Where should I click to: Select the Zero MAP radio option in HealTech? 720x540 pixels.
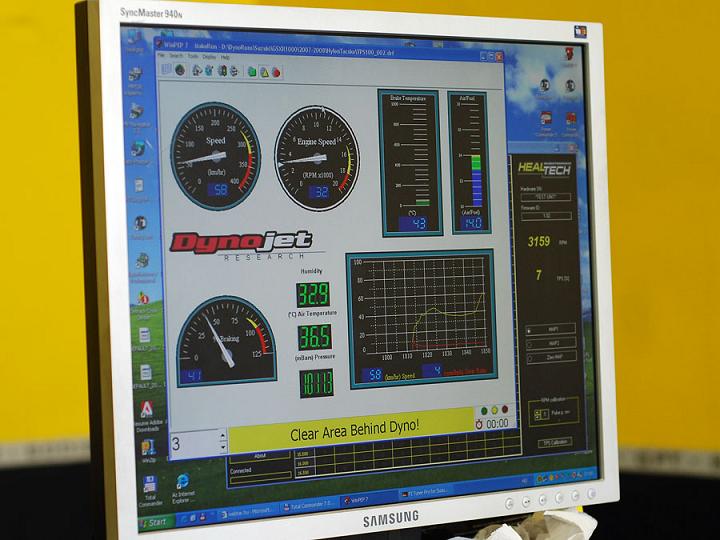click(x=551, y=357)
